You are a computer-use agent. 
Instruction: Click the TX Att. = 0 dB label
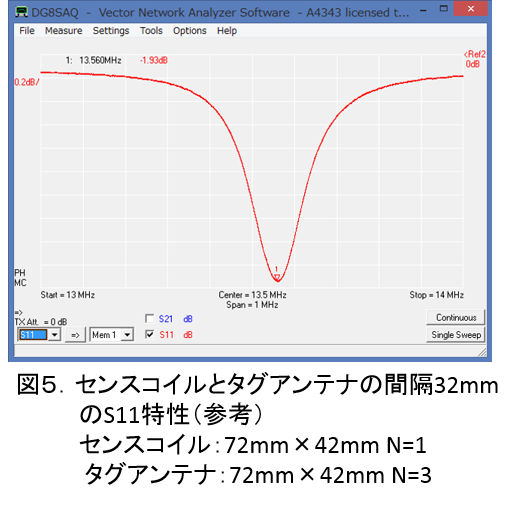[x=41, y=322]
